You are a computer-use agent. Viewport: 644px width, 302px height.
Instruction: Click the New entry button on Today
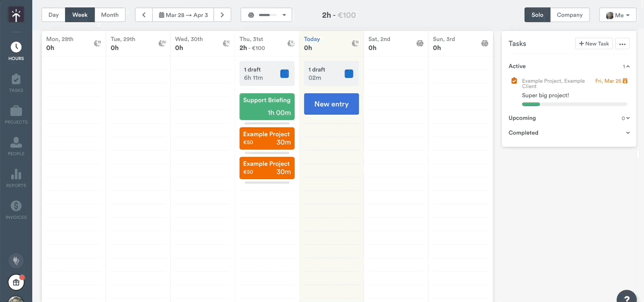(331, 104)
